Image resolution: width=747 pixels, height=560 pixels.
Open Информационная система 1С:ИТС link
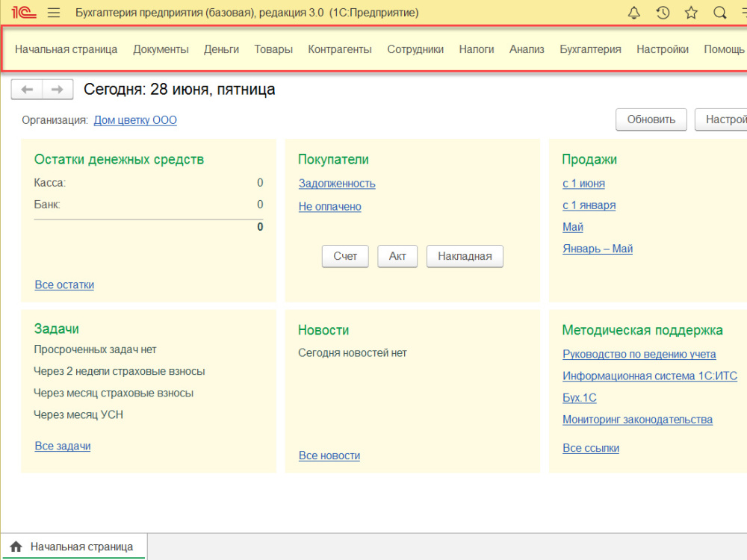point(650,376)
